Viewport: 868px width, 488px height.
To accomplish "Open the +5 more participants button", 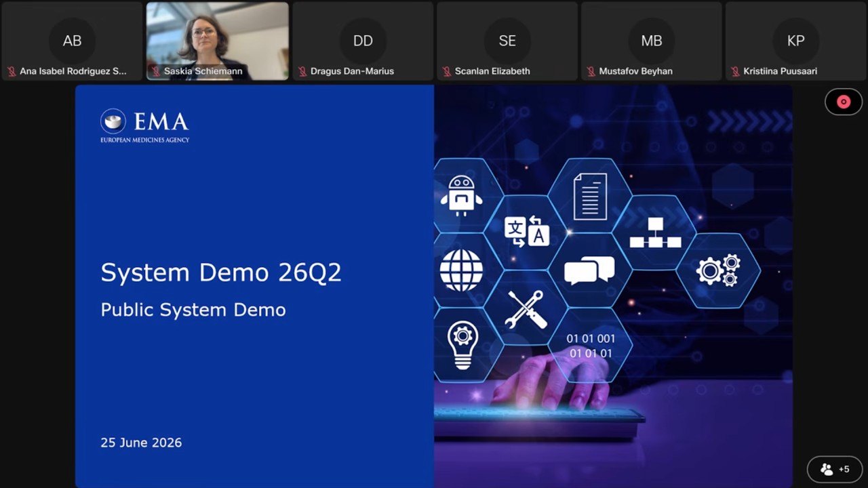I will coord(835,469).
